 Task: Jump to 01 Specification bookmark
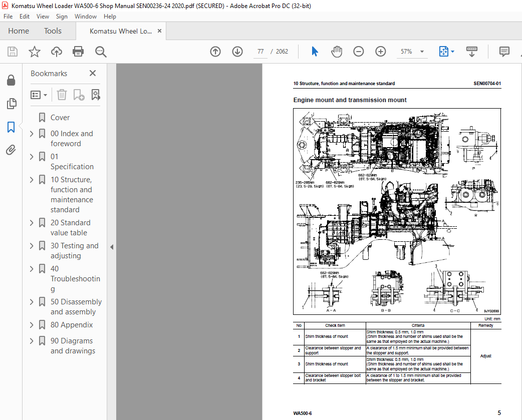point(72,162)
